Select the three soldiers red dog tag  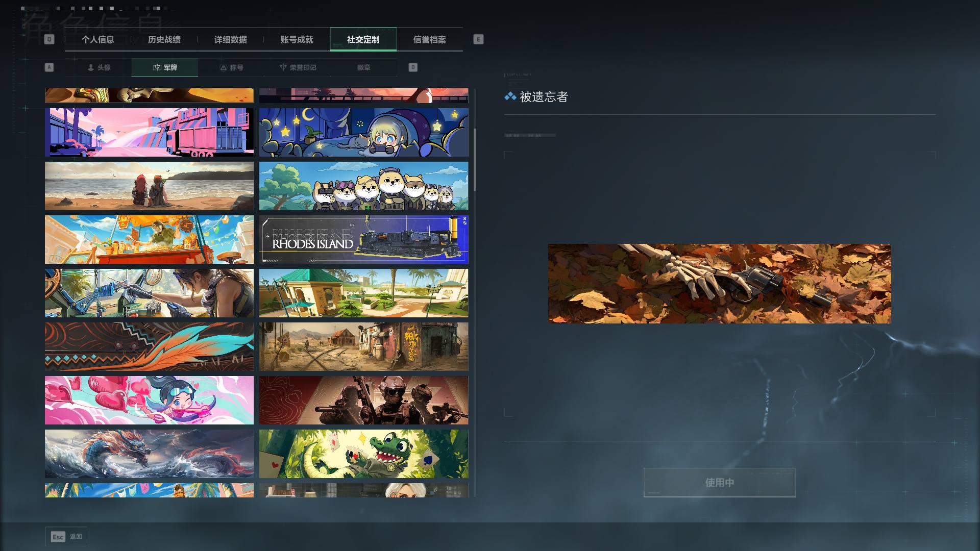pyautogui.click(x=363, y=400)
